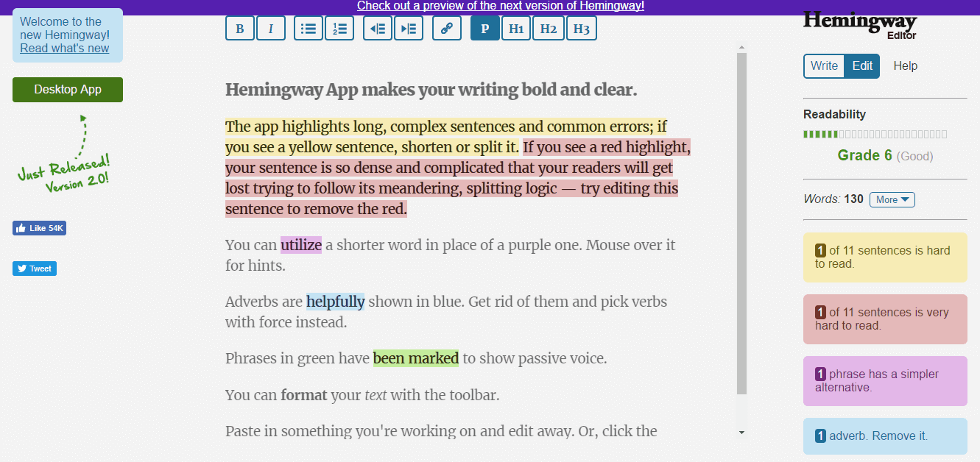Expand the More word stats dropdown
Image resolution: width=980 pixels, height=462 pixels.
892,199
